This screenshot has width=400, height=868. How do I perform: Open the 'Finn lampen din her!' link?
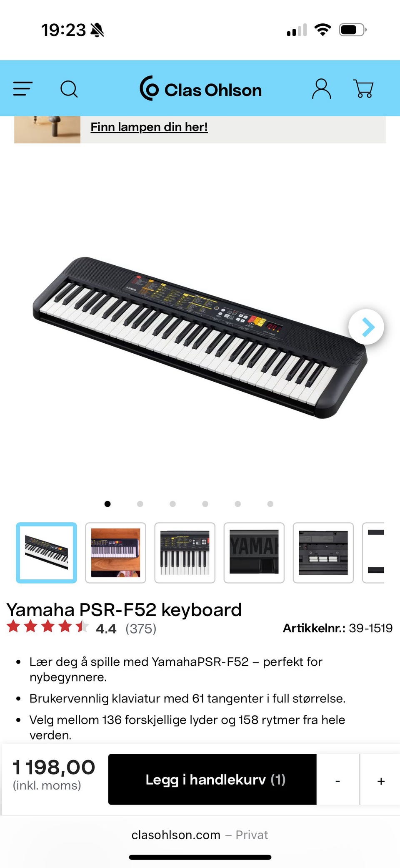tap(149, 127)
